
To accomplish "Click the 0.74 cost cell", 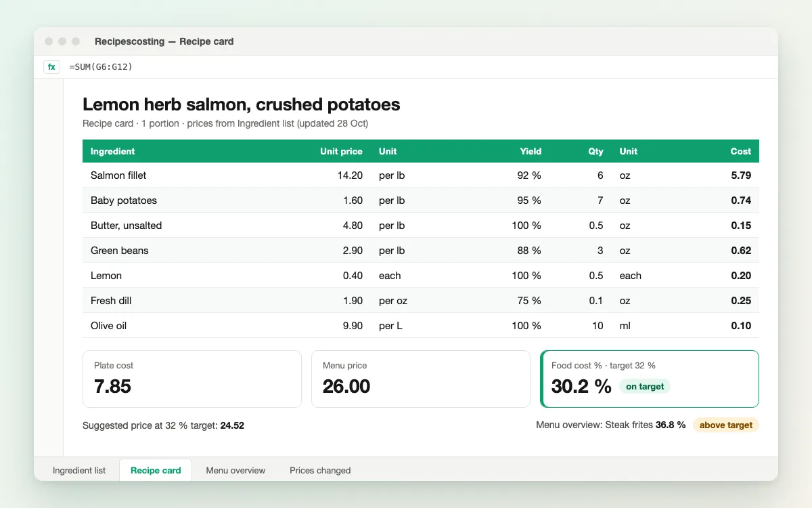I will click(741, 200).
